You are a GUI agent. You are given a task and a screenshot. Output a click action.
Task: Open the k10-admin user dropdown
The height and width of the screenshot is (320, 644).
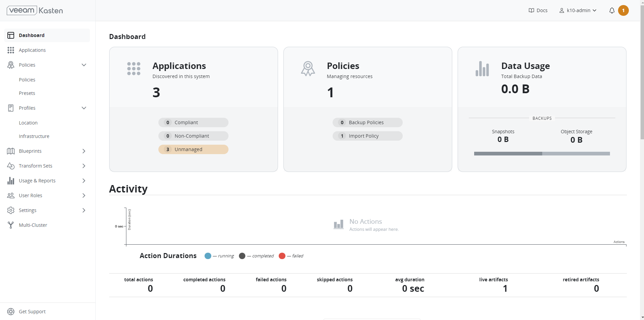click(x=578, y=10)
